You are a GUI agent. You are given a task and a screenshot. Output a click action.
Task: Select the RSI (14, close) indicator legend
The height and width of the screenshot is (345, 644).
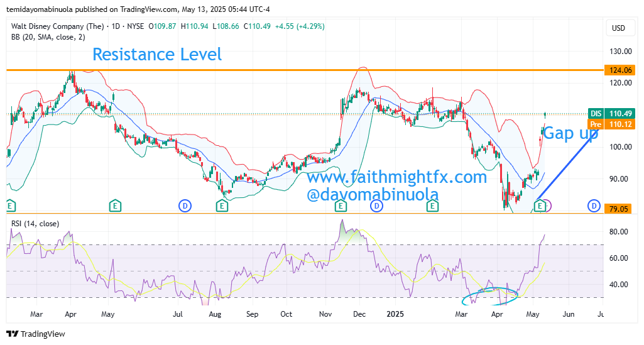click(35, 224)
